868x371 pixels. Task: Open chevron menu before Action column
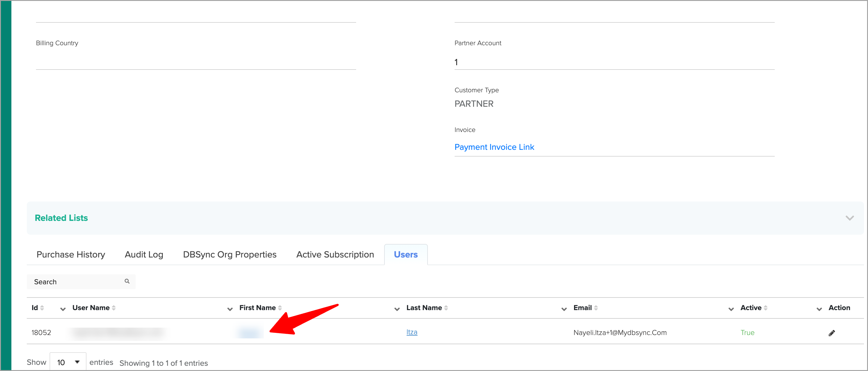pyautogui.click(x=819, y=309)
